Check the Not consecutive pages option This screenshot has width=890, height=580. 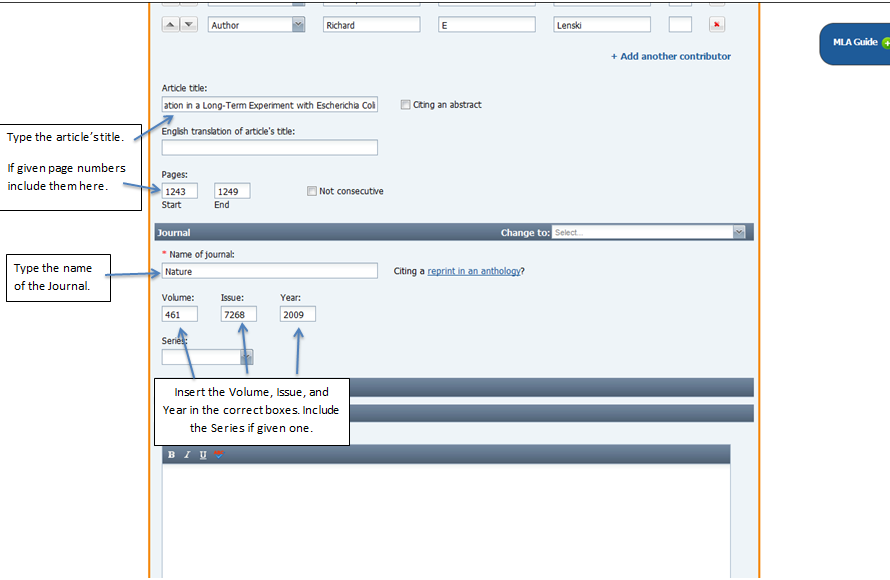(x=312, y=190)
